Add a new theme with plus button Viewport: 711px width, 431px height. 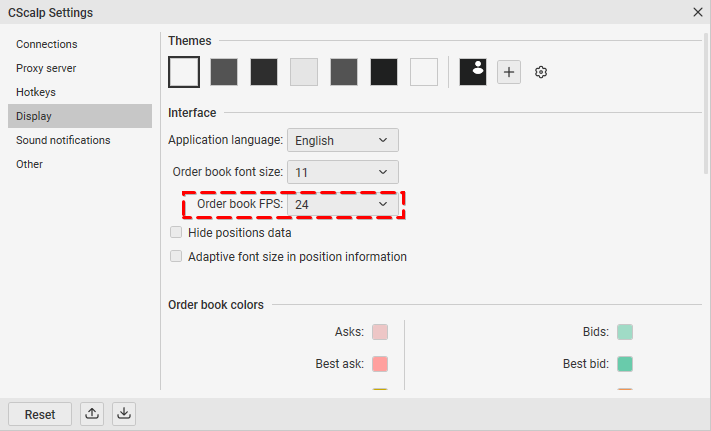pyautogui.click(x=509, y=72)
